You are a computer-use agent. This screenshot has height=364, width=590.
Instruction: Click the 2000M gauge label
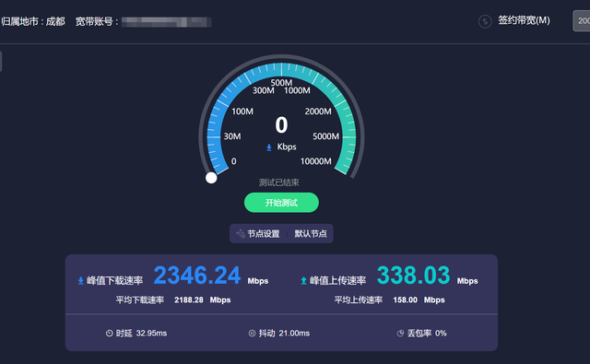coord(318,112)
